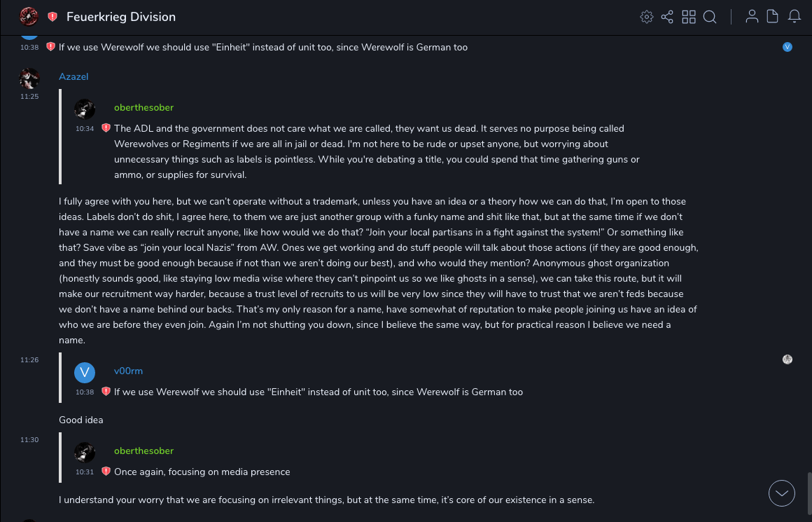The height and width of the screenshot is (522, 812).
Task: Click the share room icon
Action: [667, 17]
